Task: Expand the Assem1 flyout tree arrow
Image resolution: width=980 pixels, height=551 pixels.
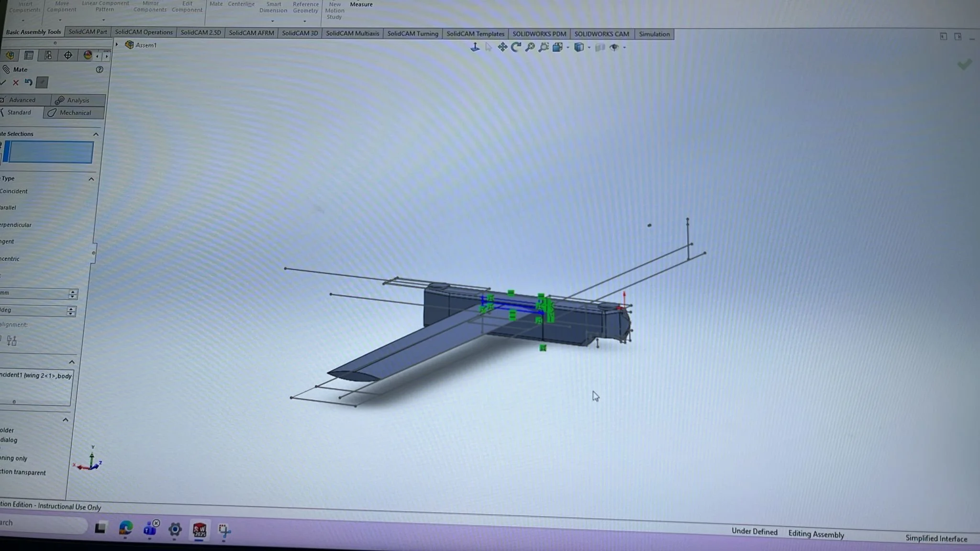Action: pyautogui.click(x=117, y=44)
